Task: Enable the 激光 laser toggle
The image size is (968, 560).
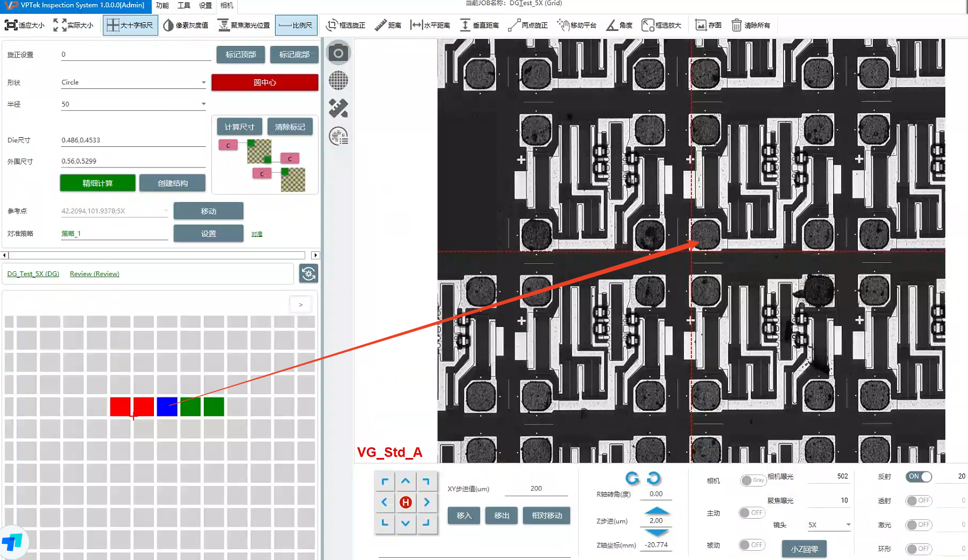Action: (919, 525)
